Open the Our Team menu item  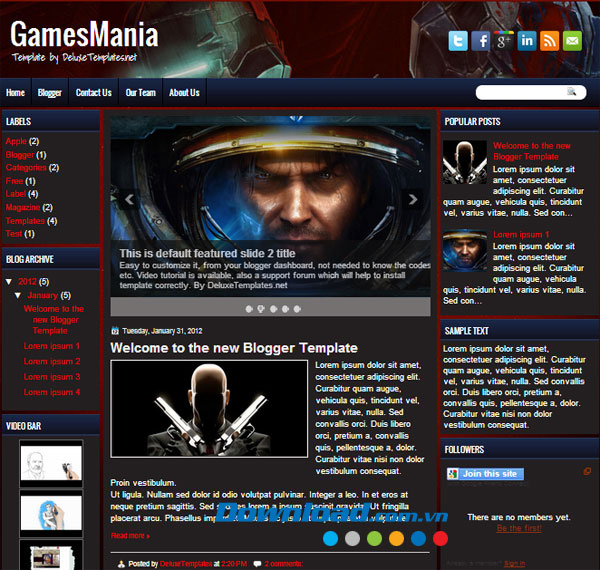pos(140,93)
